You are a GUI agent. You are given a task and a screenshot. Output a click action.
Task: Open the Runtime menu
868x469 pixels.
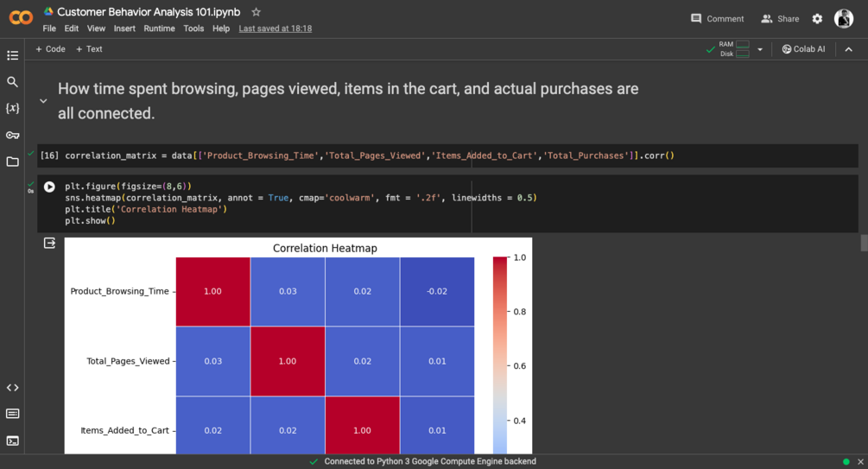[x=159, y=29]
